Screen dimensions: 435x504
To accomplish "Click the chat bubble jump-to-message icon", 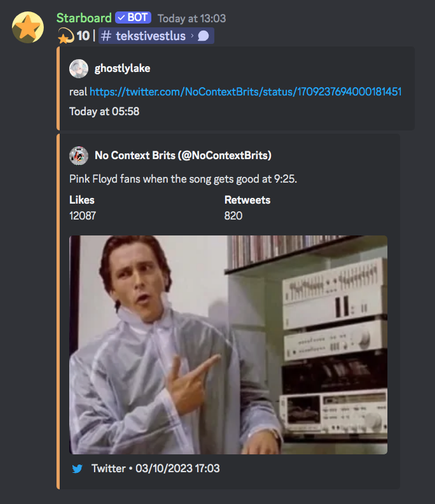I will point(203,36).
